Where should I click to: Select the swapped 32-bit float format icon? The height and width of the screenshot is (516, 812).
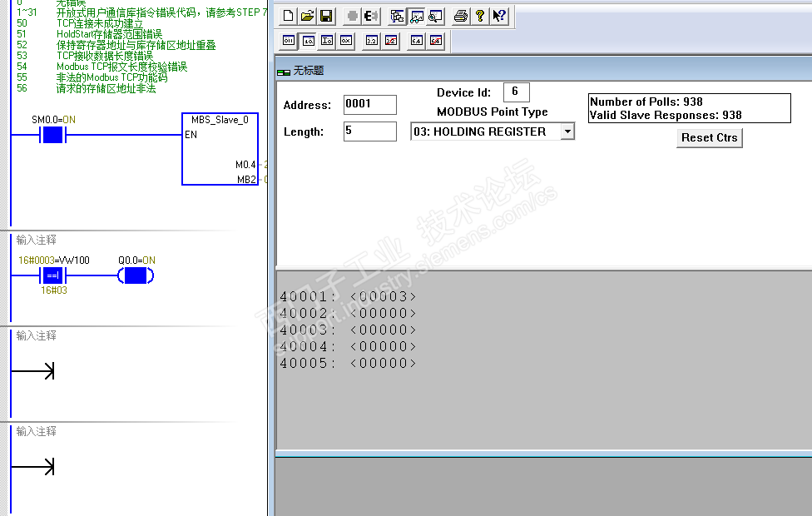point(391,41)
